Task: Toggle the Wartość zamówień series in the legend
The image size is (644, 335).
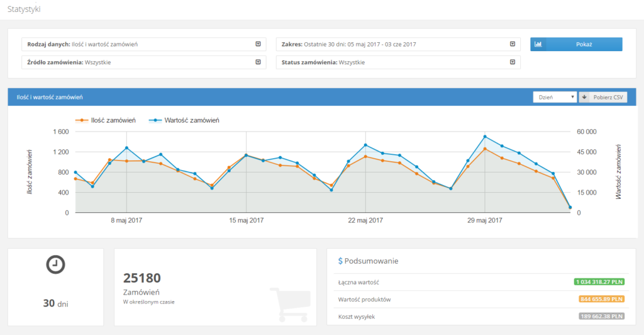Action: pos(184,120)
